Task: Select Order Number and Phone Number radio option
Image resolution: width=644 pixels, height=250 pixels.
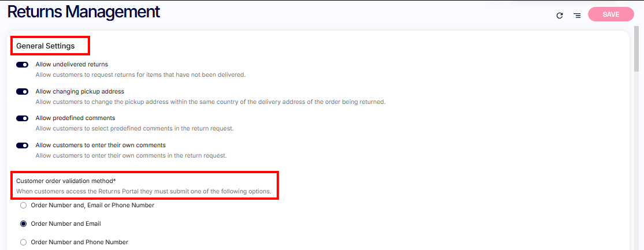Action: coord(24,242)
